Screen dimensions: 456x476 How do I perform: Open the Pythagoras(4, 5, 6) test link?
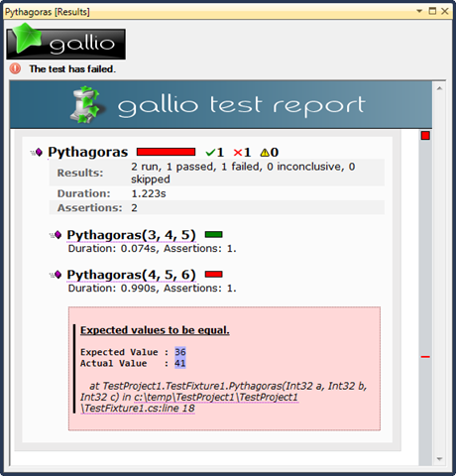point(131,275)
